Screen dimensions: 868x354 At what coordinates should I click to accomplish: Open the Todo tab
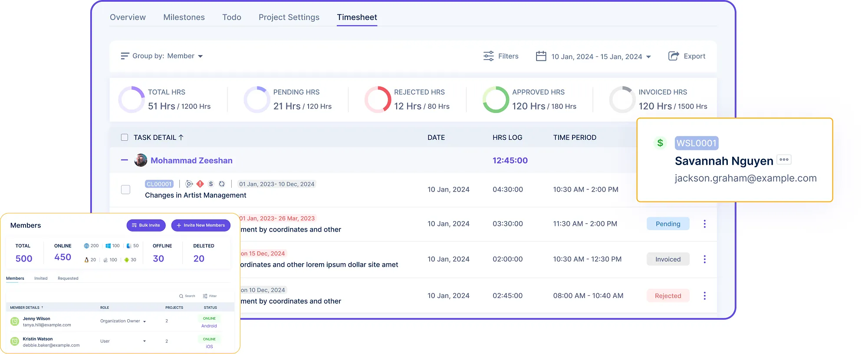point(232,17)
